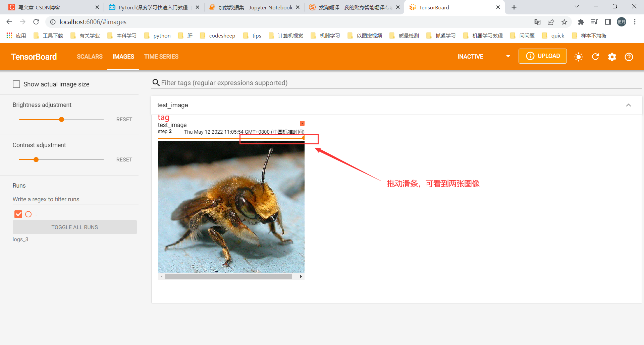Viewport: 644px width, 345px height.
Task: Collapse the test_image section
Action: click(628, 105)
